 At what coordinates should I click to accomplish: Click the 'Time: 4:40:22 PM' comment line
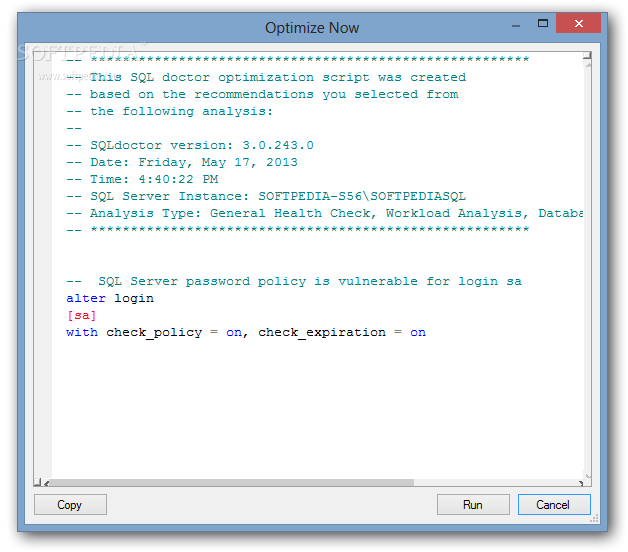142,179
